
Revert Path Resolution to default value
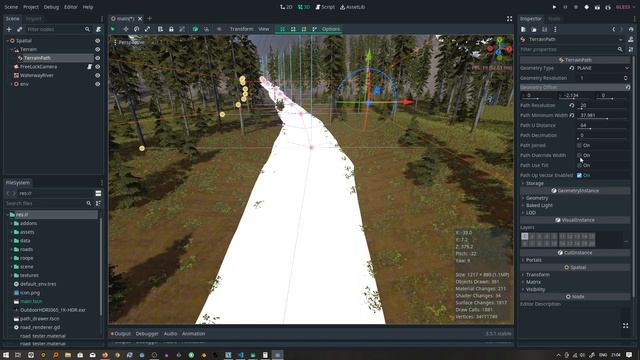tap(572, 105)
